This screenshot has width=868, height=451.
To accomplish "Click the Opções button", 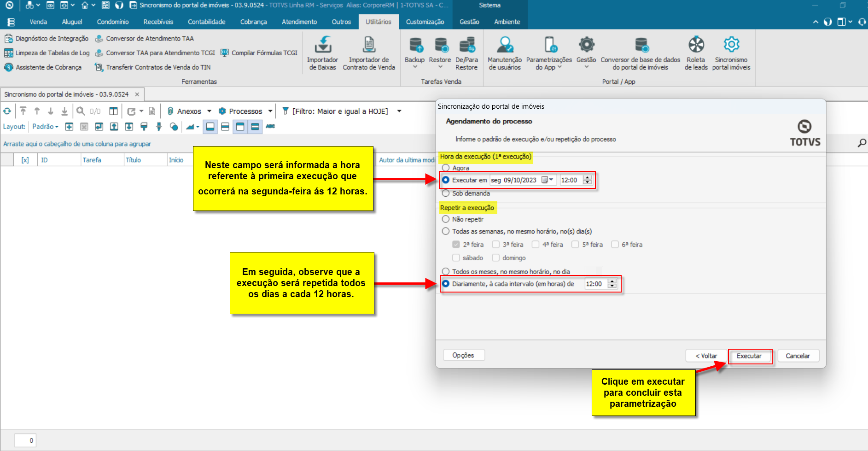I will (x=463, y=355).
